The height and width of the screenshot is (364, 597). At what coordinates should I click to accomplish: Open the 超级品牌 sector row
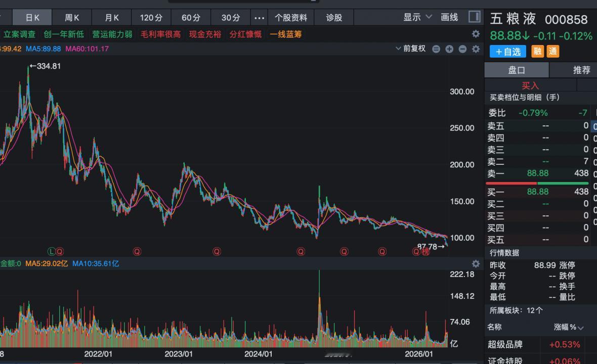tap(541, 345)
